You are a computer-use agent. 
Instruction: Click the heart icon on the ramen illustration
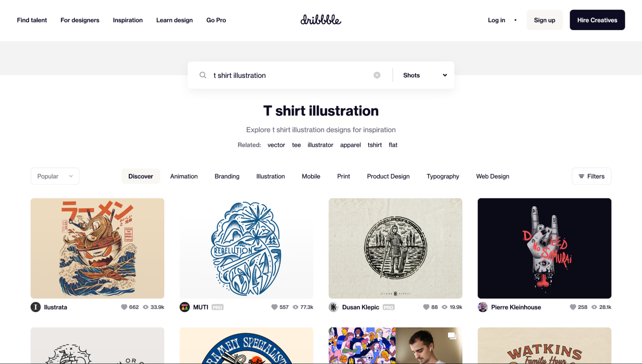[124, 307]
